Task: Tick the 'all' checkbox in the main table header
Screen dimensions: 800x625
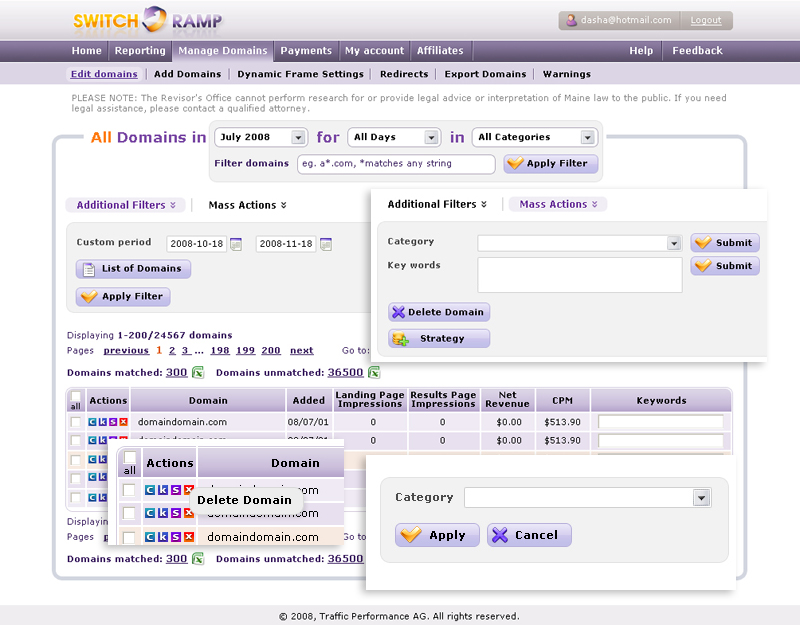Action: (x=76, y=396)
